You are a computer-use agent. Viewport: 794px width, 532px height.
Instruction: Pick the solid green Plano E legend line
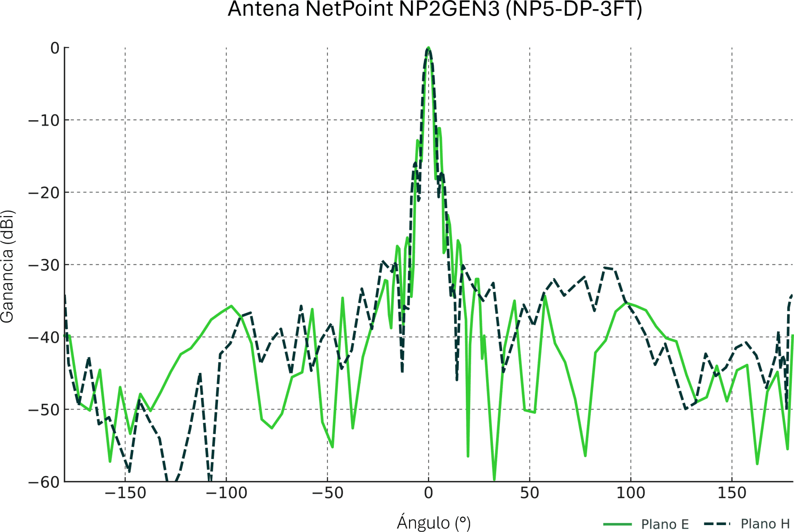[x=618, y=525]
